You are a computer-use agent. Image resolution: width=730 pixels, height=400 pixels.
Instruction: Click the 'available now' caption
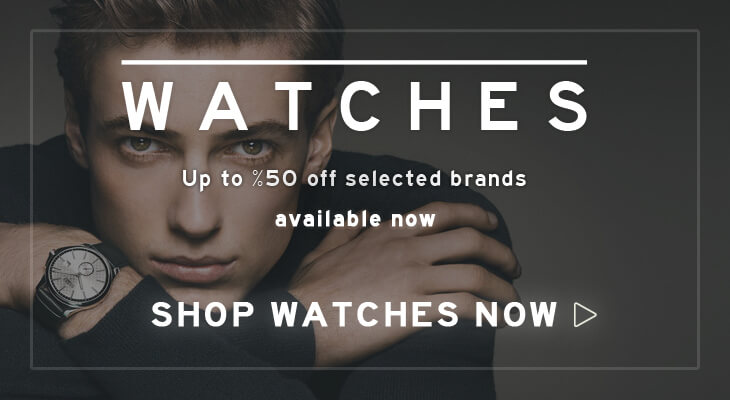(x=355, y=219)
